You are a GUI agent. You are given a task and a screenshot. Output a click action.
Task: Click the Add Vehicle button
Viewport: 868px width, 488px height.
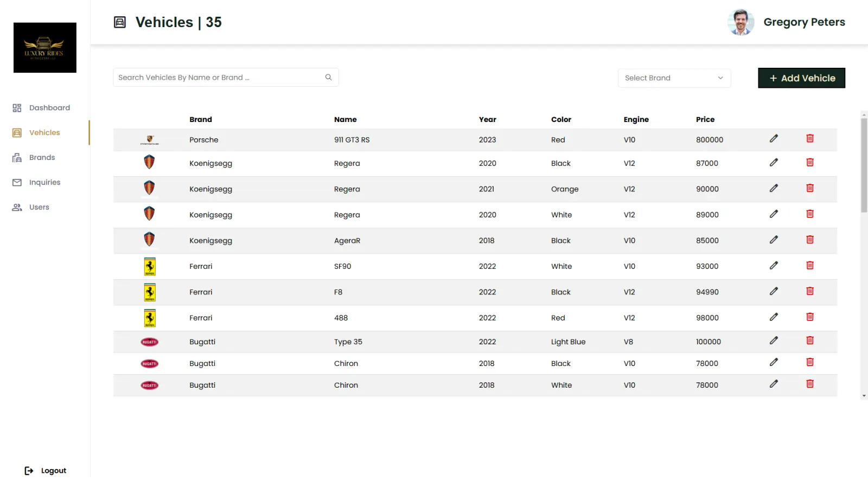(x=801, y=78)
